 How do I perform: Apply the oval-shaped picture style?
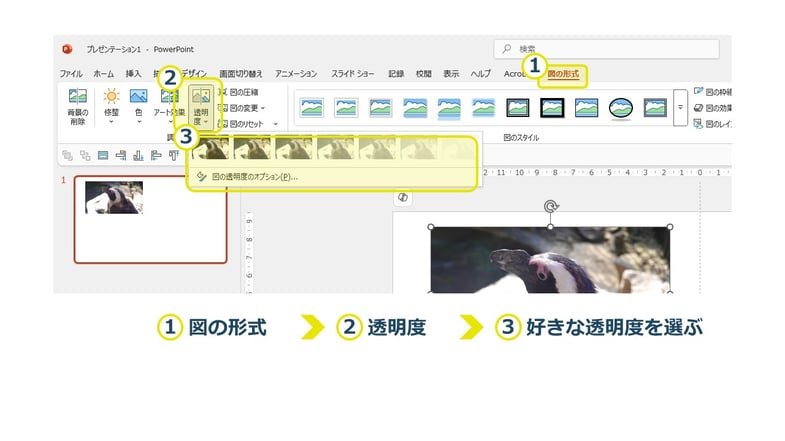[620, 108]
